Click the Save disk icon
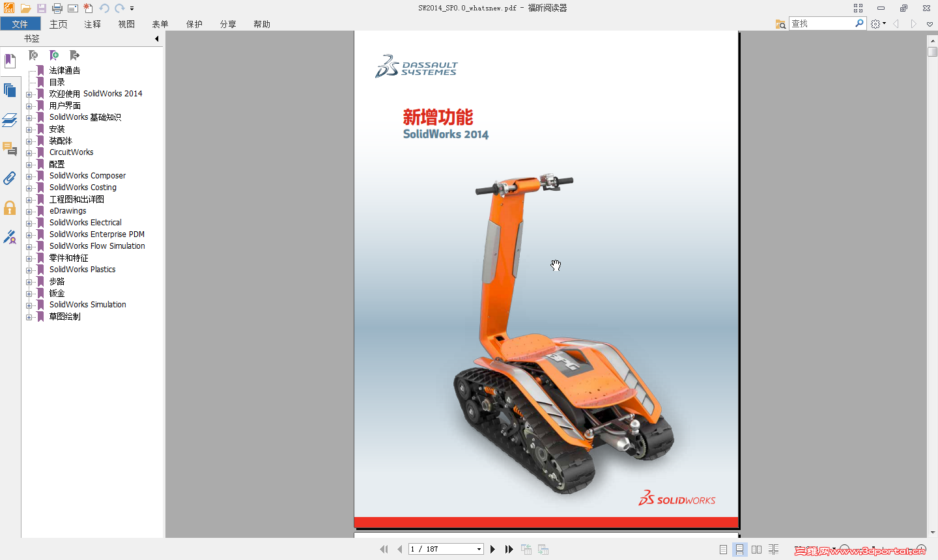 (x=41, y=8)
